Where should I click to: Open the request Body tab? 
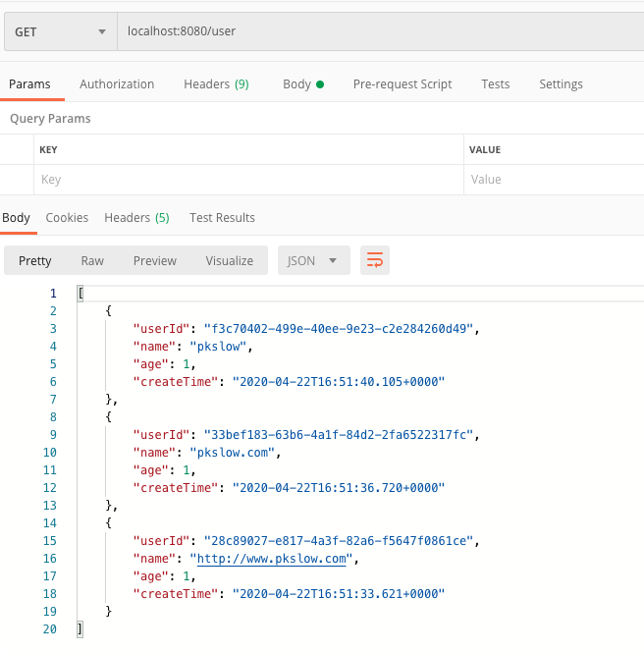[302, 84]
